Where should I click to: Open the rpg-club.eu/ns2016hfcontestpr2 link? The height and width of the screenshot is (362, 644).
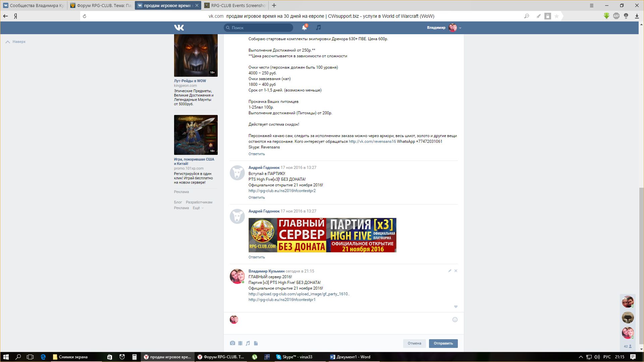pos(282,191)
